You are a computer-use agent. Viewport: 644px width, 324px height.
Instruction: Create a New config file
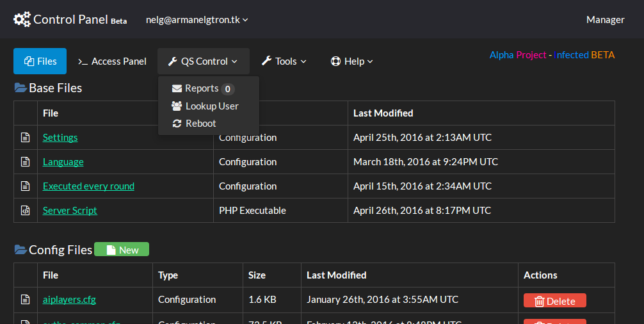(x=122, y=250)
